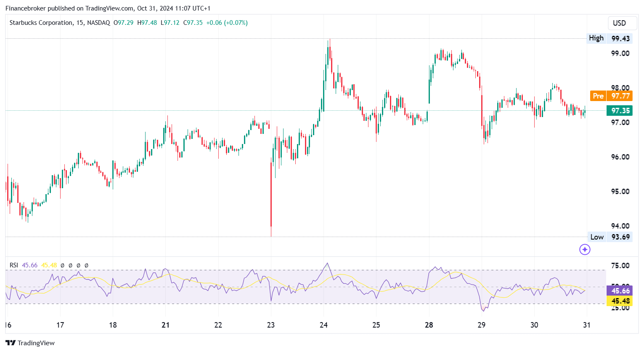Open the RSI indicator legend
Screen dimensions: 644x352
click(14, 265)
